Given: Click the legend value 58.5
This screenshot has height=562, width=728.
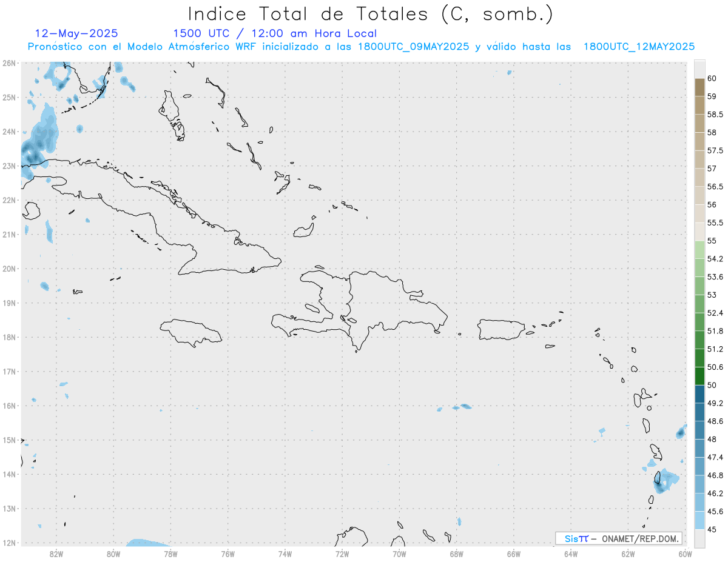Looking at the screenshot, I should pyautogui.click(x=715, y=114).
